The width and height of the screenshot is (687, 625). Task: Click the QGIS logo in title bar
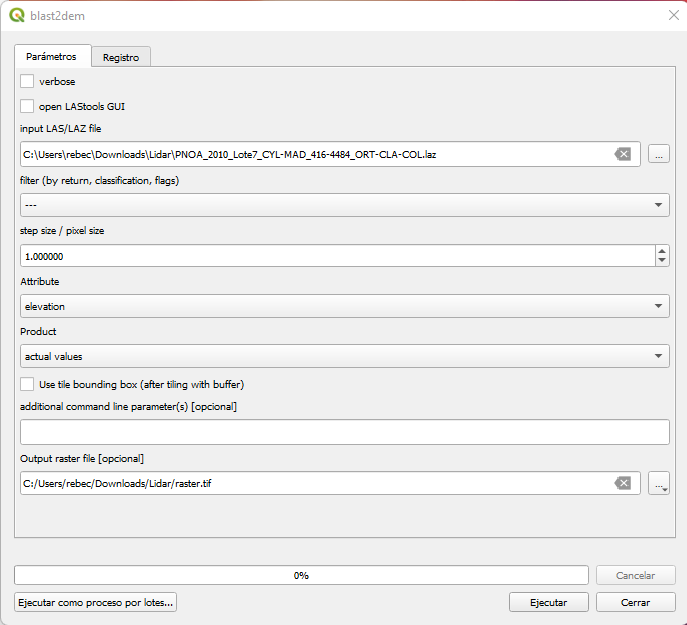click(17, 15)
